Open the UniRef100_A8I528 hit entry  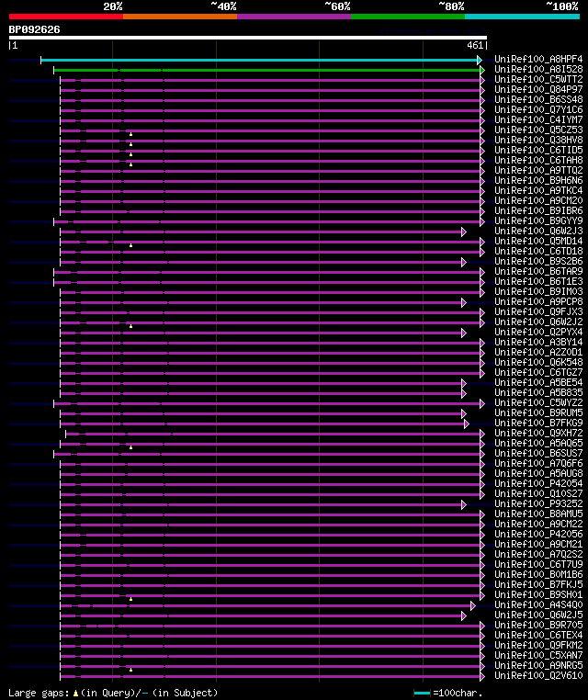538,69
